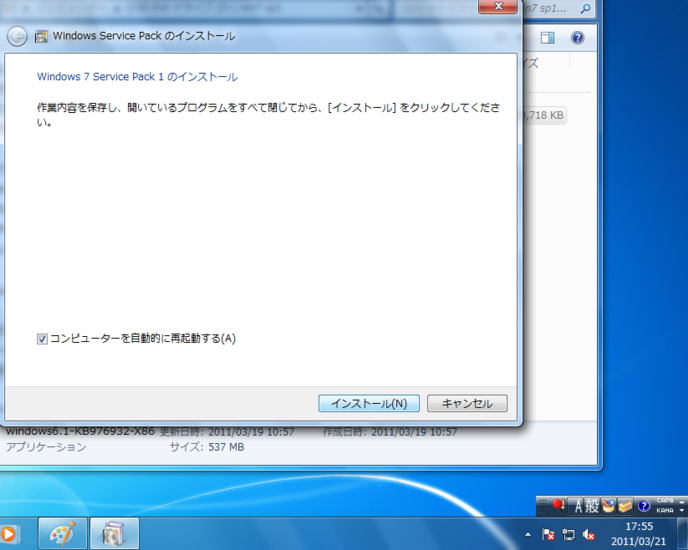Click the Service Pack installer title icon
The width and height of the screenshot is (688, 550).
coord(41,36)
